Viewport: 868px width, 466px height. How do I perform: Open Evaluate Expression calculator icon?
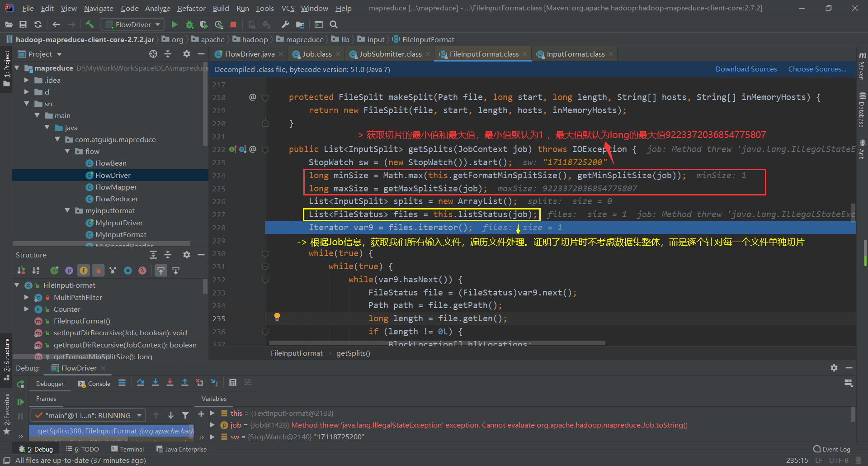(233, 382)
